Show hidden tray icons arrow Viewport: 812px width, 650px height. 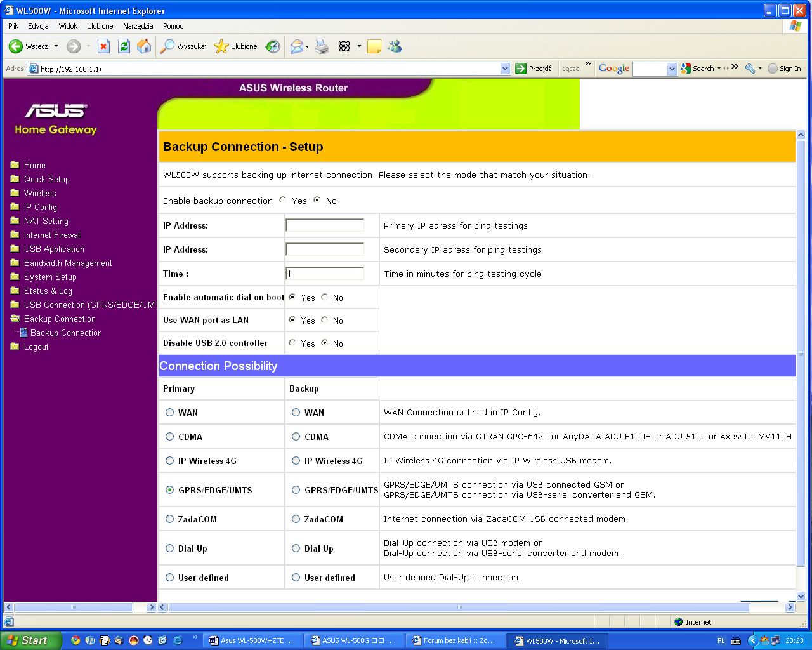(753, 640)
